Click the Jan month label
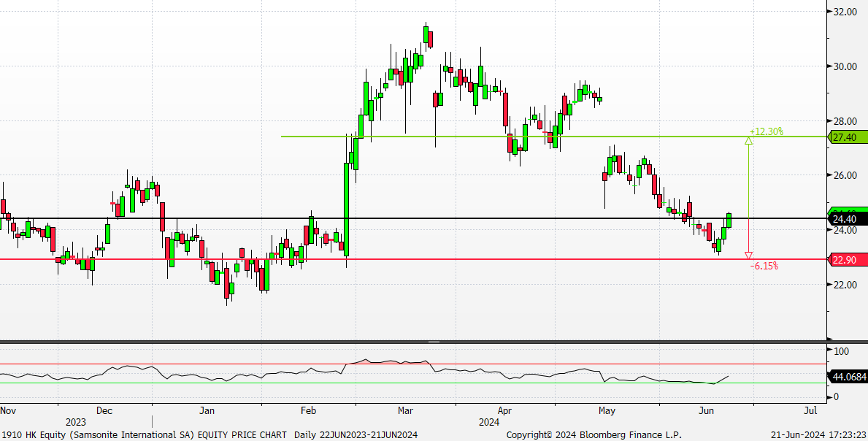This screenshot has height=441, width=868. click(x=207, y=410)
